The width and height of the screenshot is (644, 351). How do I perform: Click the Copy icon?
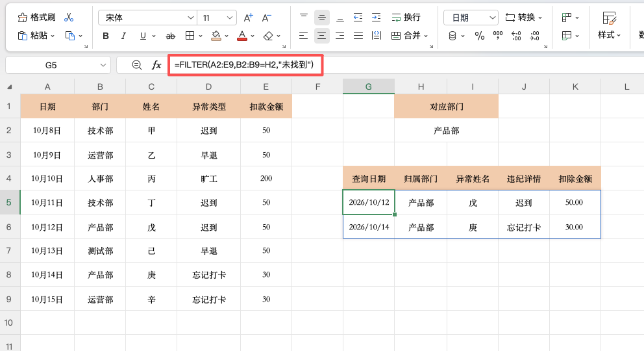[70, 36]
